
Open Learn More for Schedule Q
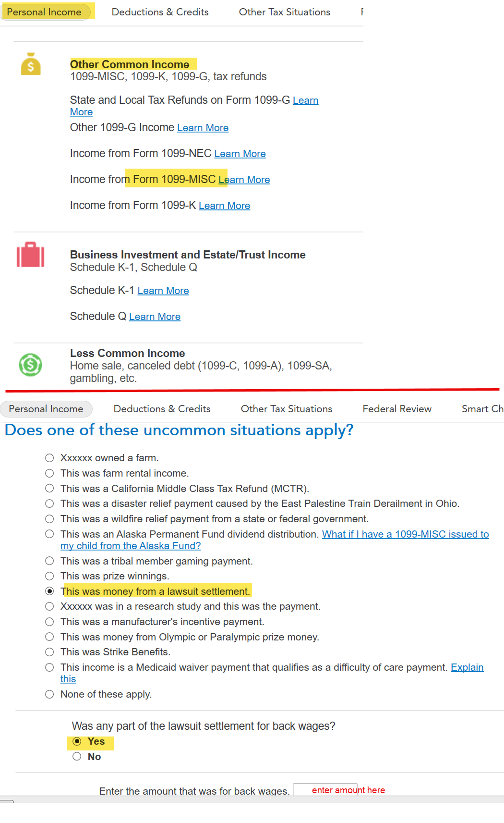[155, 317]
